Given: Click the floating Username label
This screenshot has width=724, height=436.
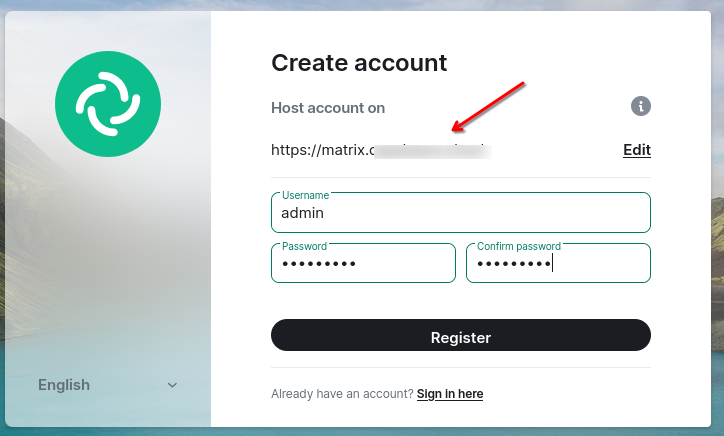Looking at the screenshot, I should tap(305, 194).
